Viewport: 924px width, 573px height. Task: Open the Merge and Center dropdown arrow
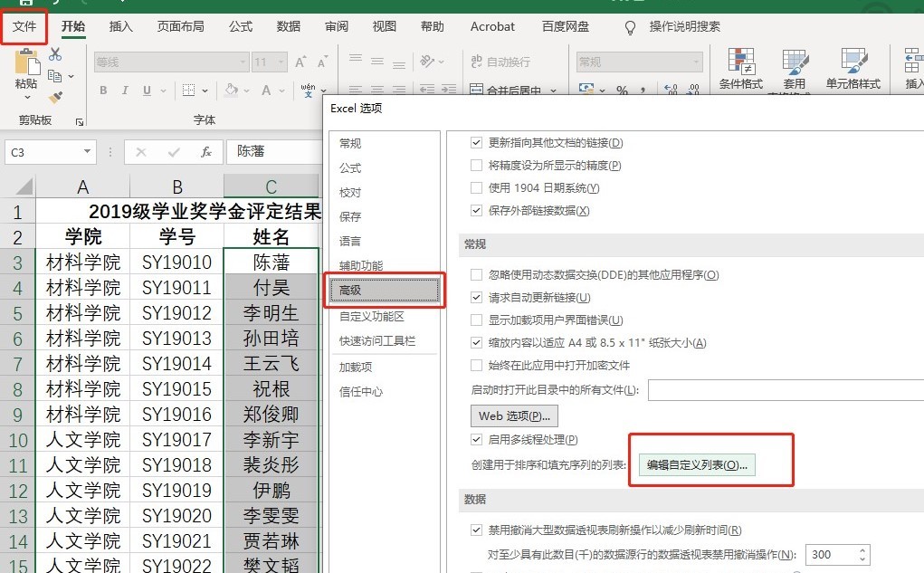point(553,91)
